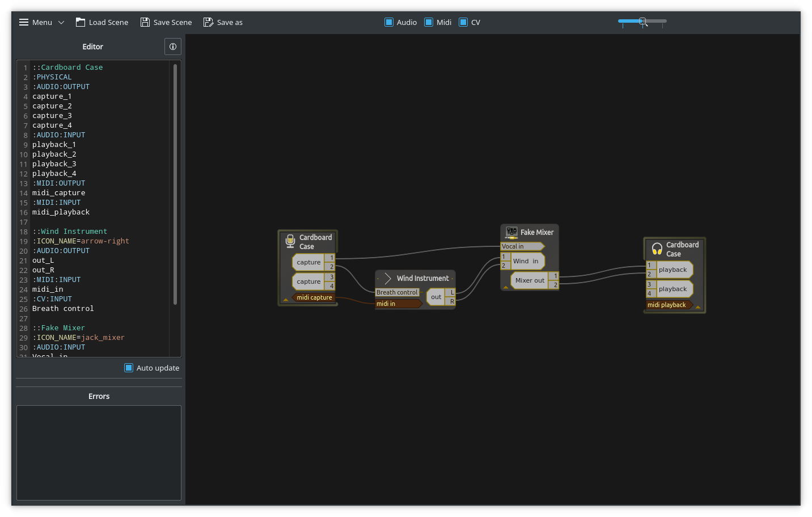Toggle the CV checkbox

pos(463,22)
